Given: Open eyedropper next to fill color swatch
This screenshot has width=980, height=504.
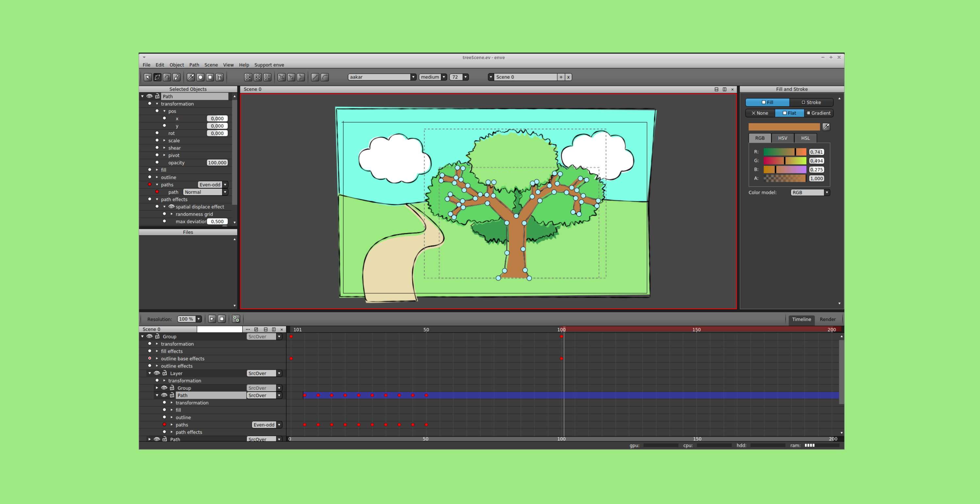Looking at the screenshot, I should [826, 127].
